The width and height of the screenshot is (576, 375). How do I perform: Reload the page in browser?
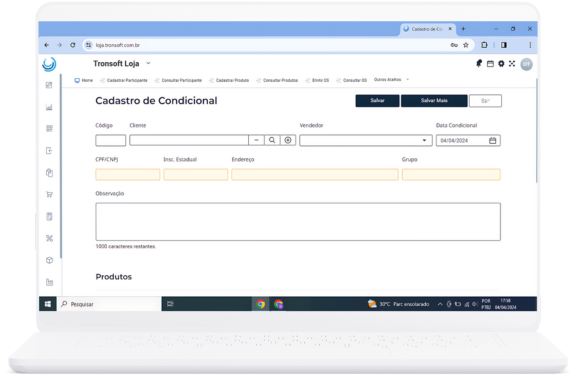(73, 45)
